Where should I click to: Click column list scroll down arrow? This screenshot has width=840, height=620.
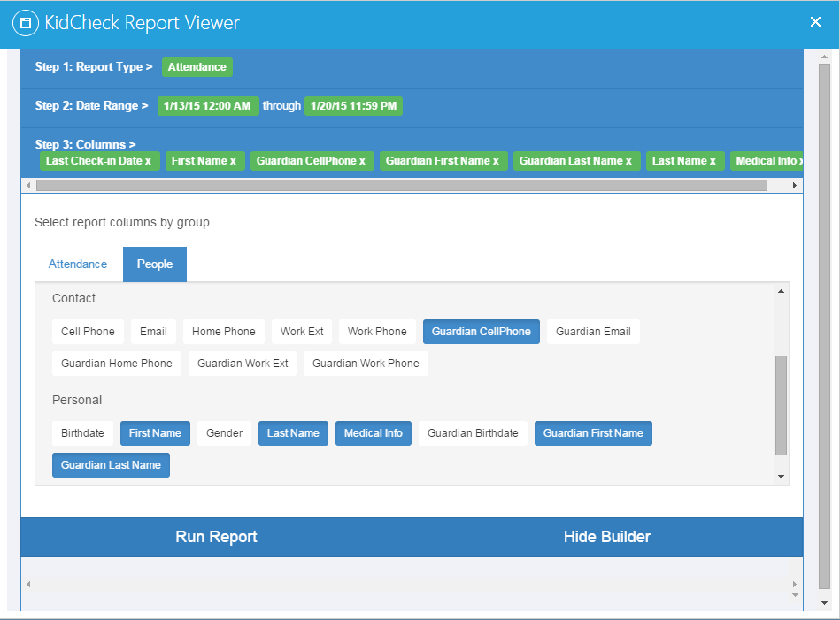click(781, 477)
